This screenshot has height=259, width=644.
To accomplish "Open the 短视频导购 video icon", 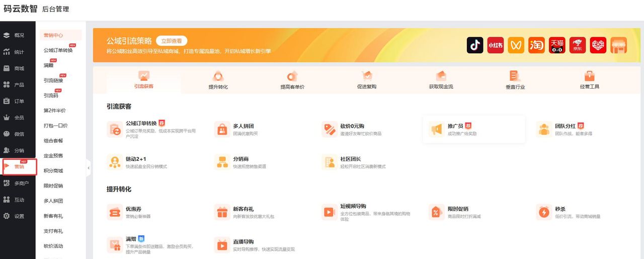I will 330,212.
